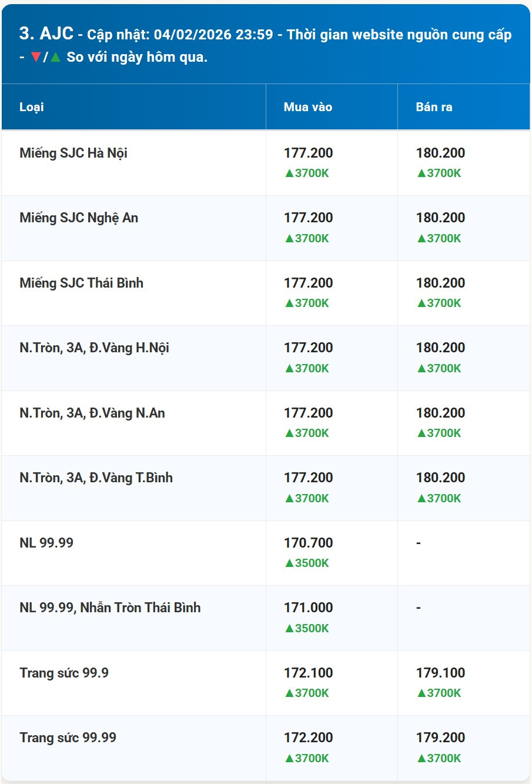Click N.Tròn, 3A, Đ.Vàng T.Bình label
532x784 pixels.
(96, 478)
